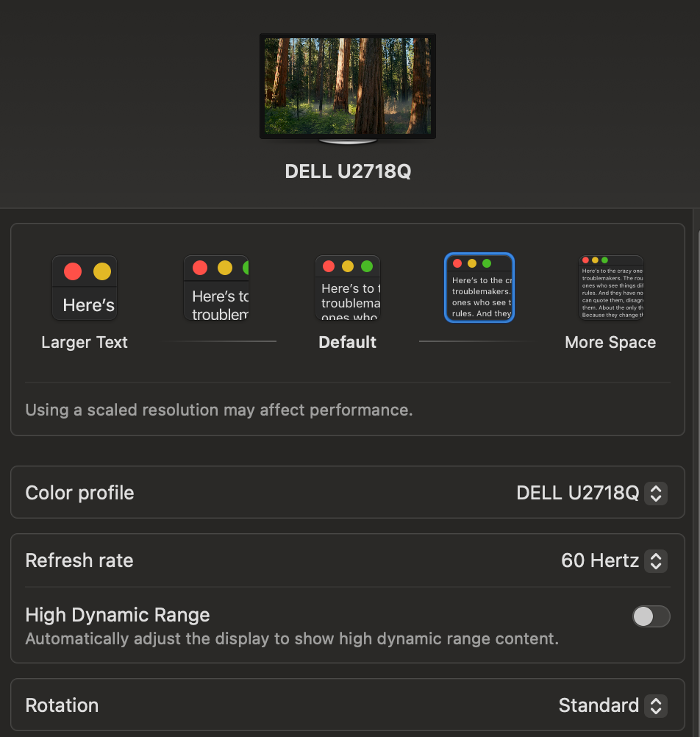This screenshot has height=737, width=700.
Task: Click the More Space label
Action: tap(610, 342)
